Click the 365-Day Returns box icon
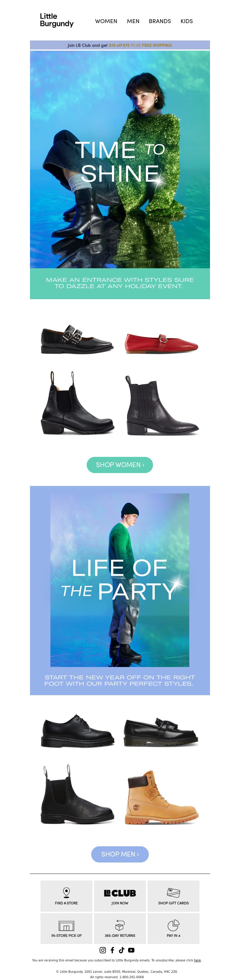Viewport: 240px width, 980px height. click(x=120, y=925)
